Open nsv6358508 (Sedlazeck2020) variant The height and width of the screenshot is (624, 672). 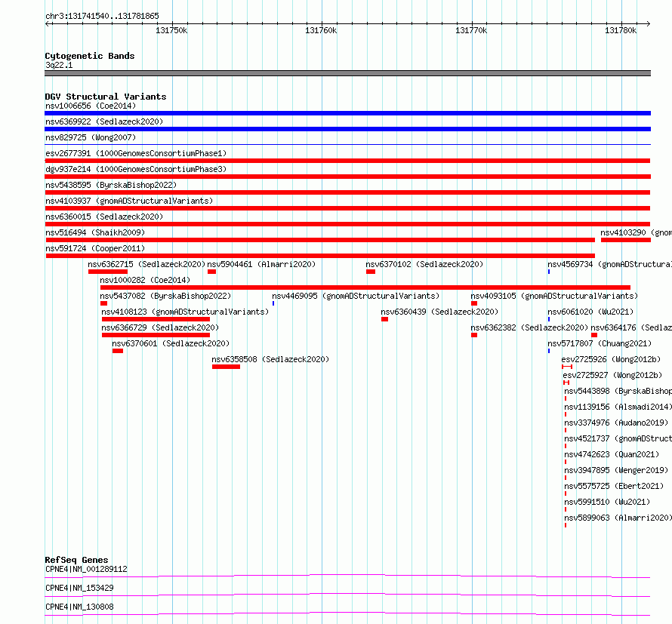[x=270, y=359]
